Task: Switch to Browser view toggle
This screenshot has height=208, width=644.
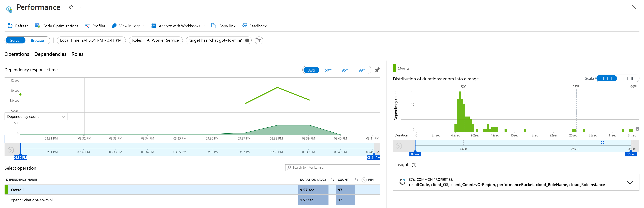Action: pyautogui.click(x=37, y=40)
